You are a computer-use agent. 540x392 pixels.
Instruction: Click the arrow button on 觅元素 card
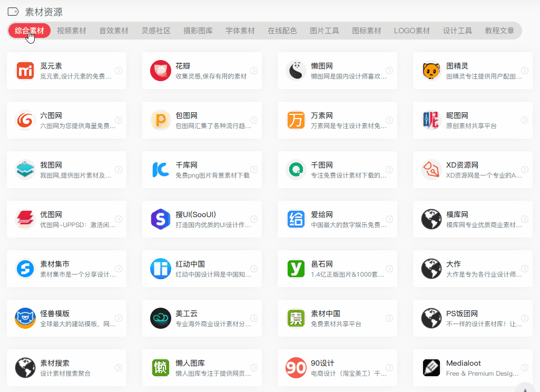coord(119,71)
